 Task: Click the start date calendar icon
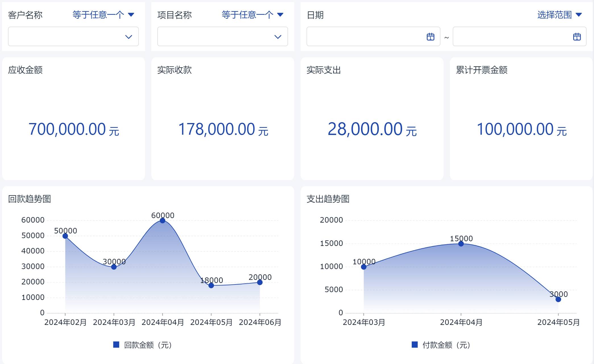click(x=430, y=37)
